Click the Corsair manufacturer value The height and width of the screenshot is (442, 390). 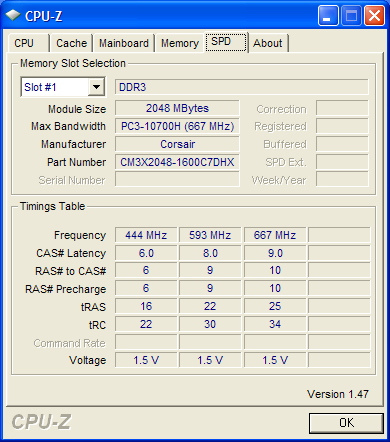point(177,144)
